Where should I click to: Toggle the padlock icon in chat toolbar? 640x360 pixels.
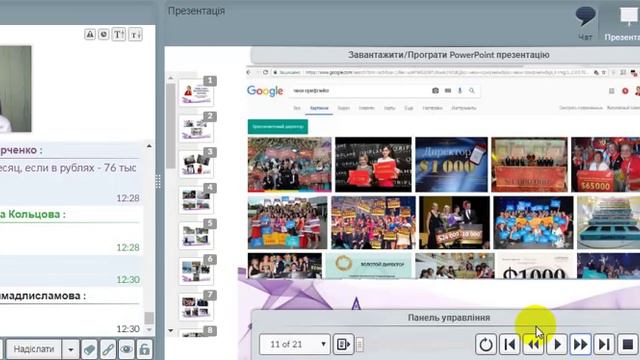[x=144, y=349]
